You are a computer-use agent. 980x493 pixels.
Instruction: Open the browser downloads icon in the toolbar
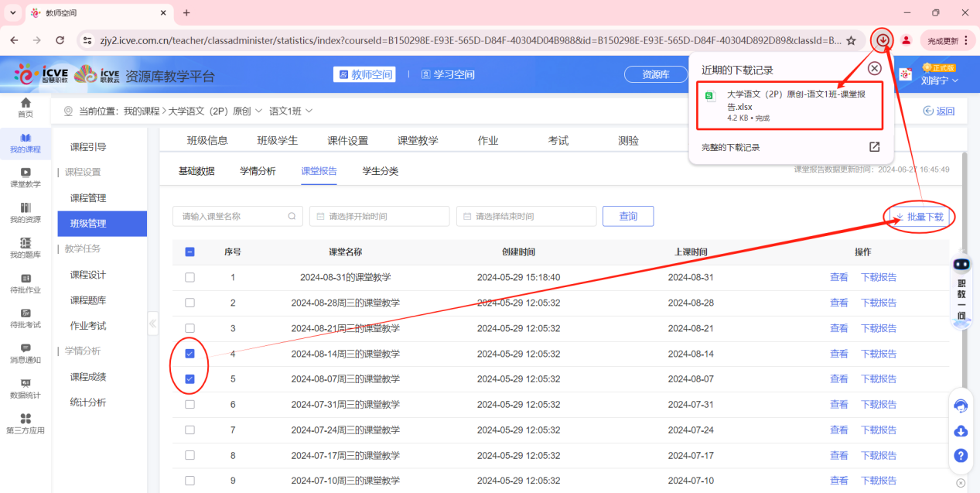pyautogui.click(x=882, y=40)
